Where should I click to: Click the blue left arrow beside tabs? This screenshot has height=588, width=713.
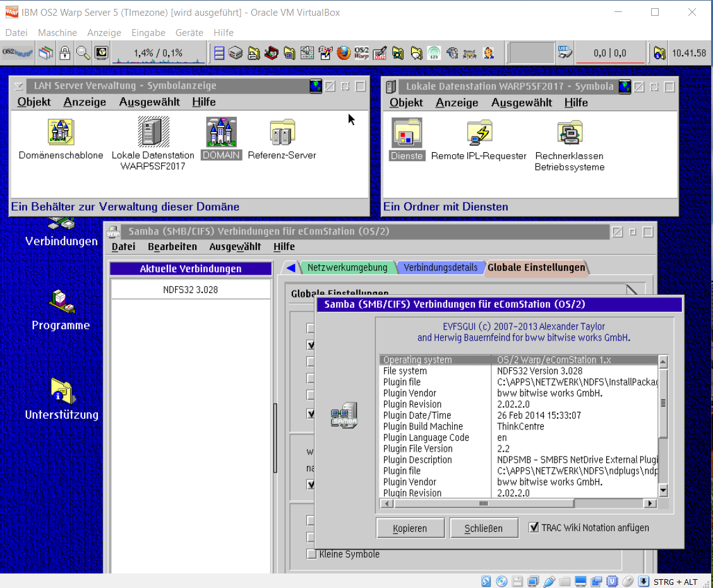(291, 267)
